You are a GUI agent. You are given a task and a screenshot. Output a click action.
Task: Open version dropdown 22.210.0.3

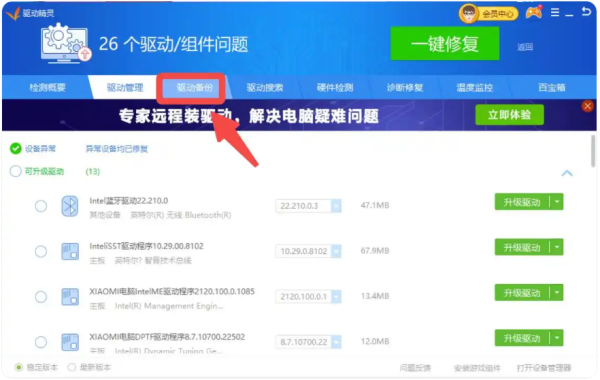coord(336,206)
